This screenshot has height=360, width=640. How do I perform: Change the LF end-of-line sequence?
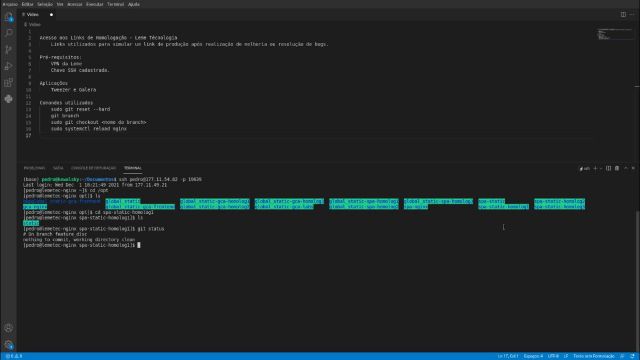coord(566,356)
